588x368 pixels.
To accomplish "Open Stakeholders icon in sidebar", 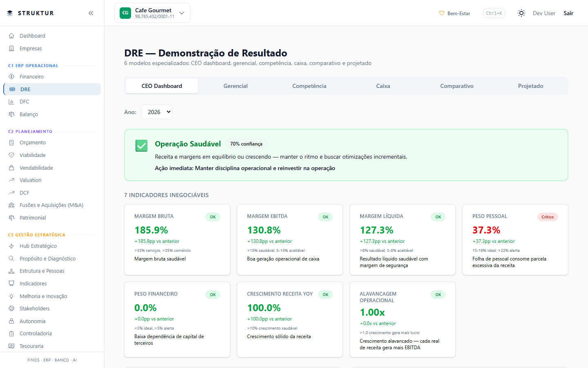I will (11, 308).
